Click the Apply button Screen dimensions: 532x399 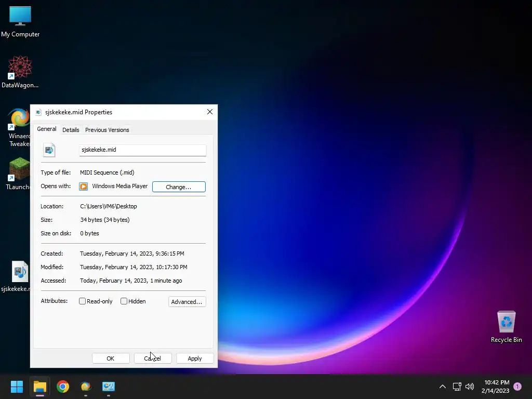195,358
